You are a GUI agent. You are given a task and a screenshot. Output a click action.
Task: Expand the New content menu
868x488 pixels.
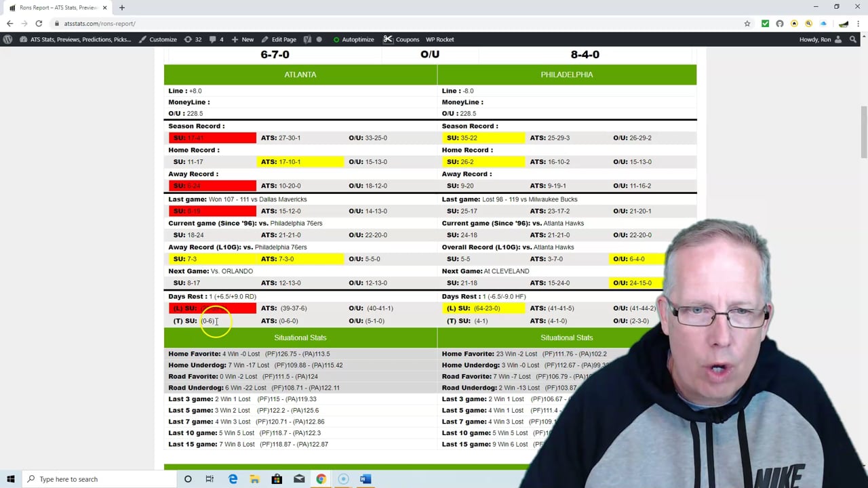[243, 39]
